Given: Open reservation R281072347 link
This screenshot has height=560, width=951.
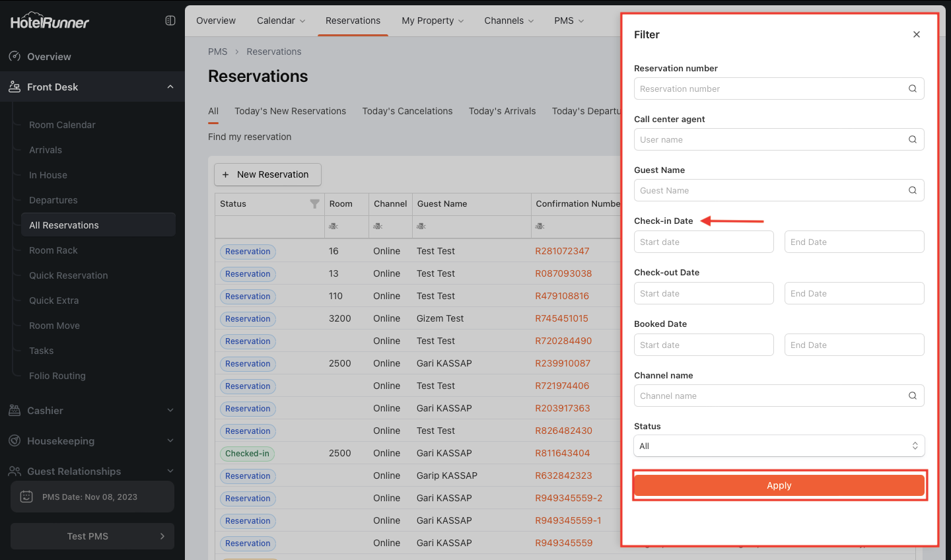Looking at the screenshot, I should [x=562, y=251].
